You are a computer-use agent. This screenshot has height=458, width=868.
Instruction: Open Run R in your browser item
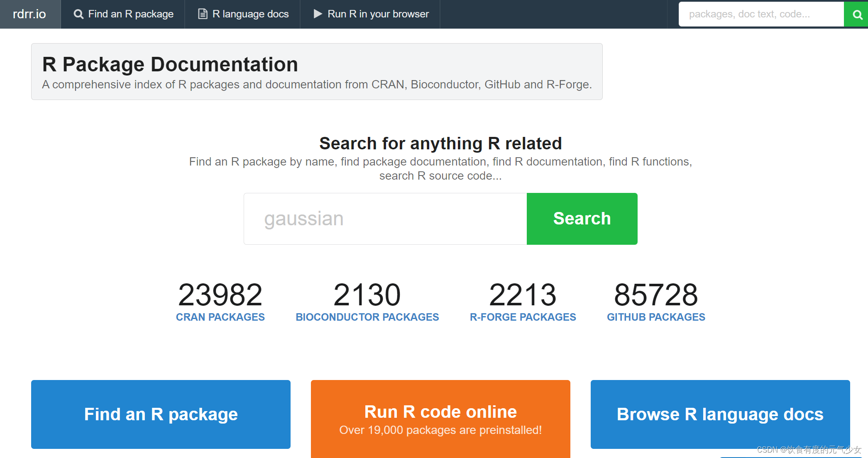click(x=378, y=14)
